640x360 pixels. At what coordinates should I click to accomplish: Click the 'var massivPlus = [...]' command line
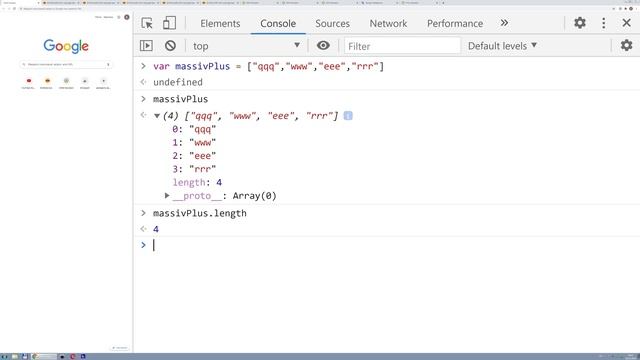(269, 67)
